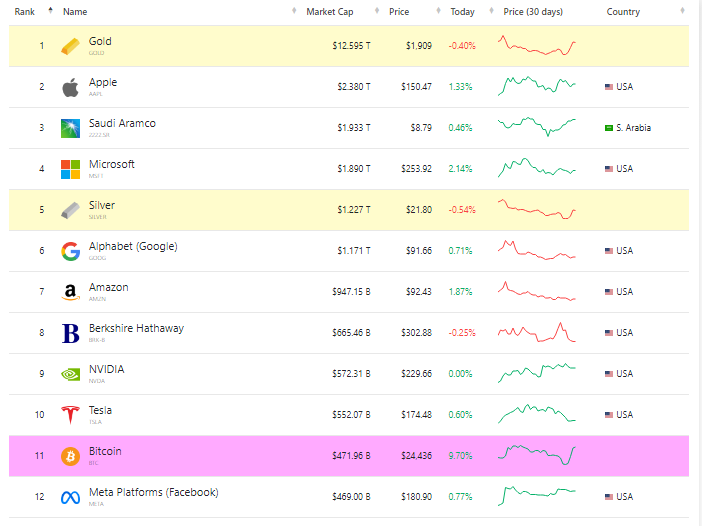Open the NVIDIA company link
Viewport: 702px width, 526px height.
[106, 369]
